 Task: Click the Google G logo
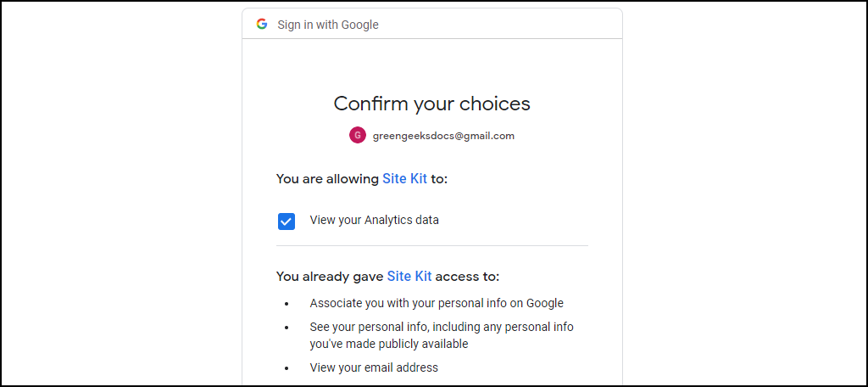(262, 24)
